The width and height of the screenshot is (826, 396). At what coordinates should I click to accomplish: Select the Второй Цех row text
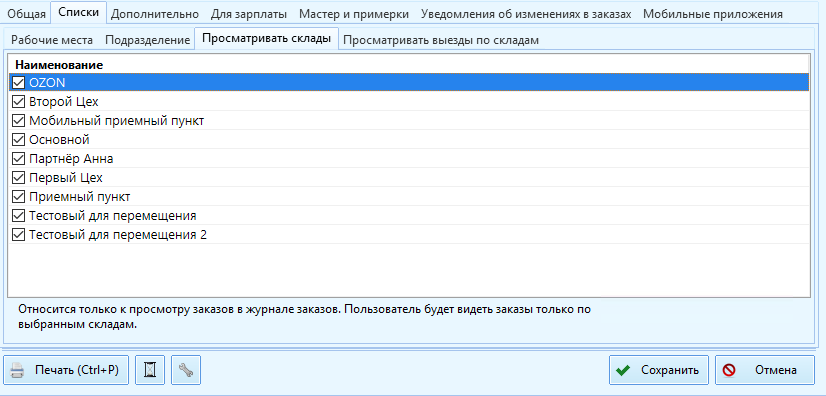point(64,102)
